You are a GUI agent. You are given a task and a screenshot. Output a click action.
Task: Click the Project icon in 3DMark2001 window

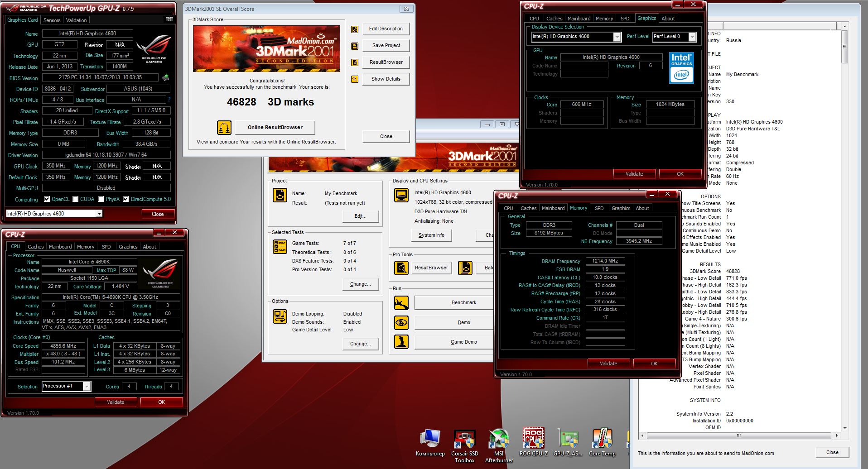tap(280, 195)
